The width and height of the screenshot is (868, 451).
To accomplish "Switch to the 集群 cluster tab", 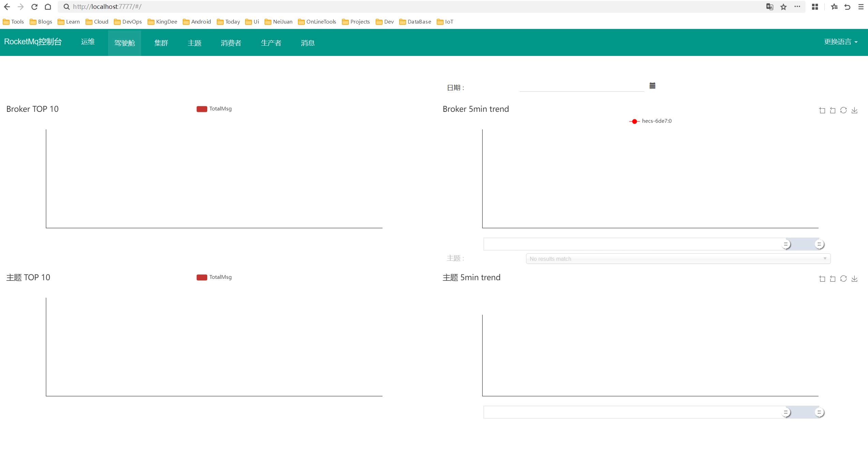I will pos(161,43).
